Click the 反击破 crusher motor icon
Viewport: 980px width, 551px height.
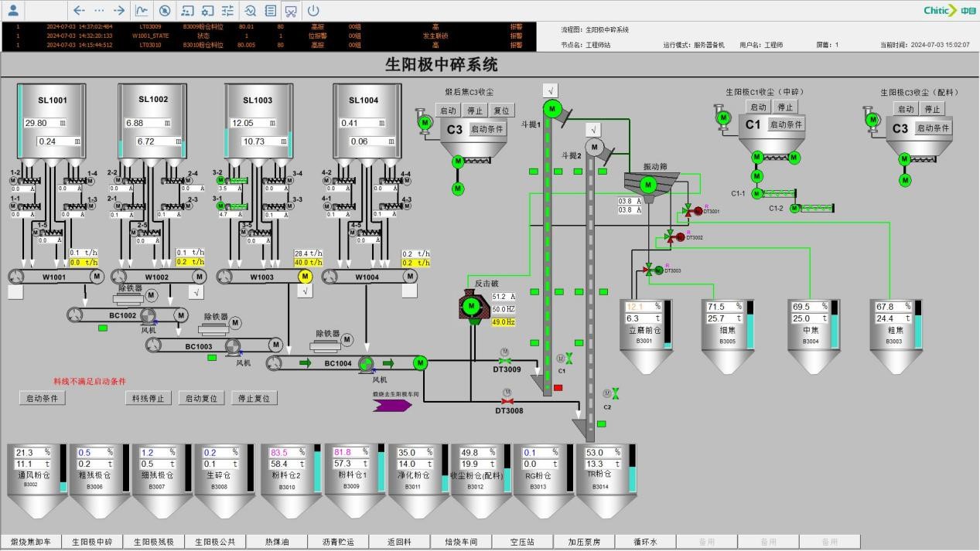point(471,307)
